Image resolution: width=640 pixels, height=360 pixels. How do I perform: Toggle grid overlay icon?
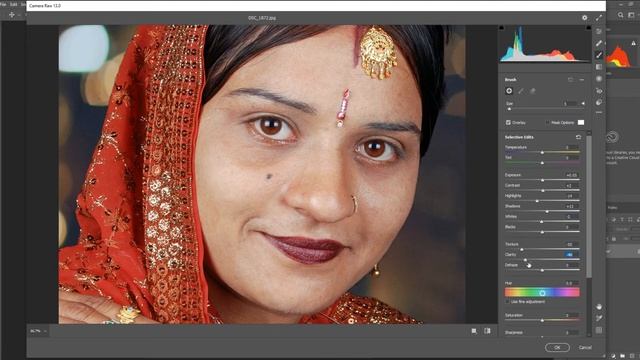pyautogui.click(x=599, y=330)
